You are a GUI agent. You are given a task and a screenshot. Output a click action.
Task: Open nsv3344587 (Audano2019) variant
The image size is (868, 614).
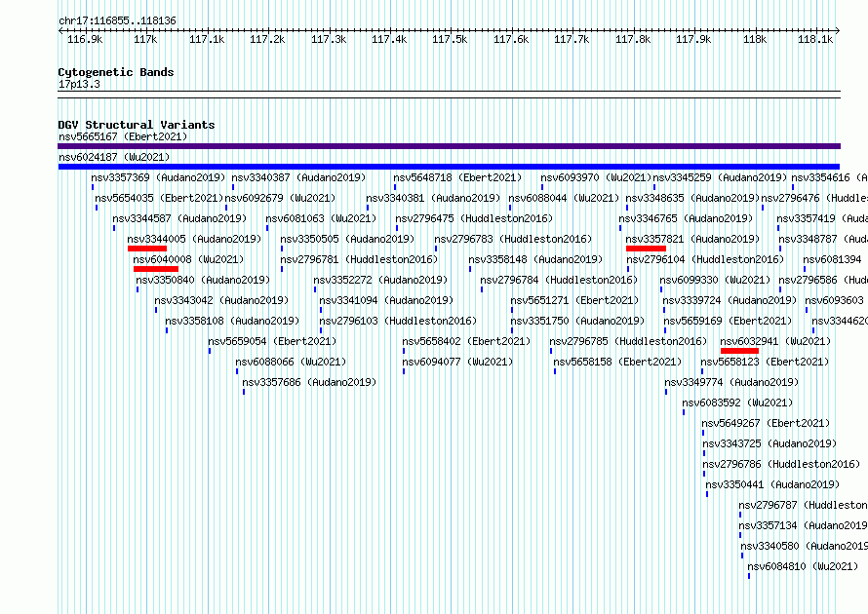point(179,218)
